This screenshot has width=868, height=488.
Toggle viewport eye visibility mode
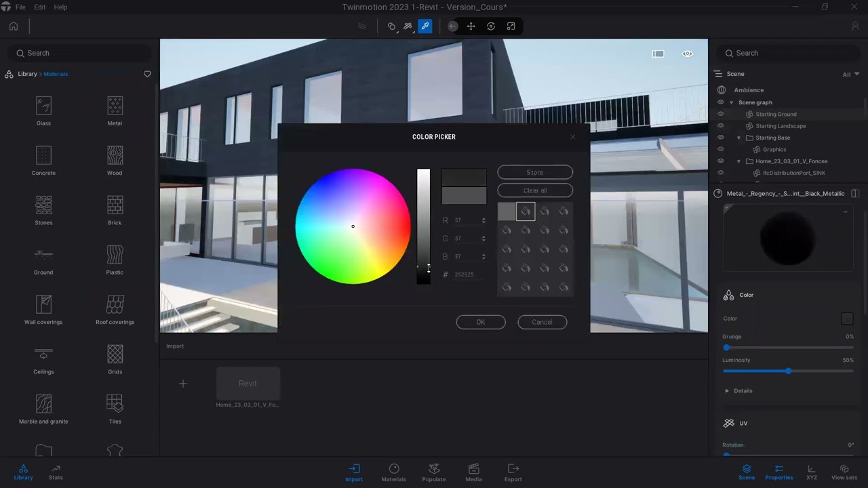click(x=688, y=54)
